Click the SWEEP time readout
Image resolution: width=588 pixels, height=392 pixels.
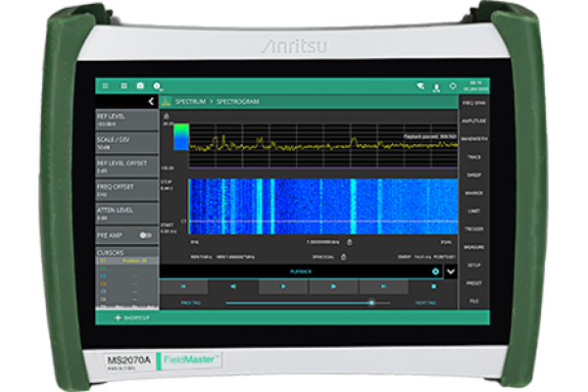tap(415, 257)
